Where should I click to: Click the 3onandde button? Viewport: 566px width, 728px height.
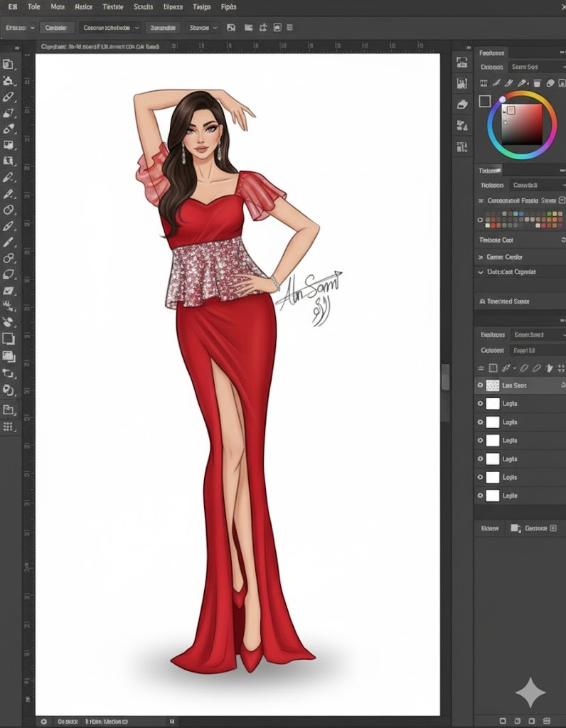[x=163, y=28]
